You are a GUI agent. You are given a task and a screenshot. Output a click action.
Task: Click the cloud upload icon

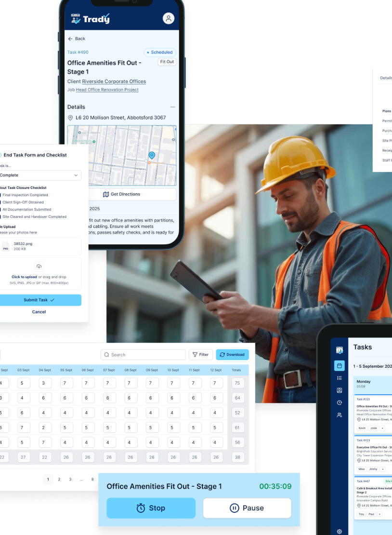click(x=39, y=267)
